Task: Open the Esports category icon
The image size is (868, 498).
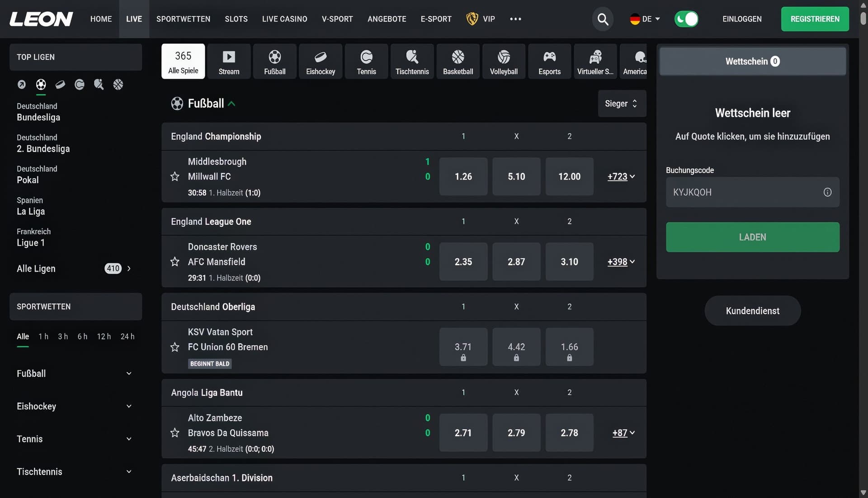Action: (x=549, y=61)
